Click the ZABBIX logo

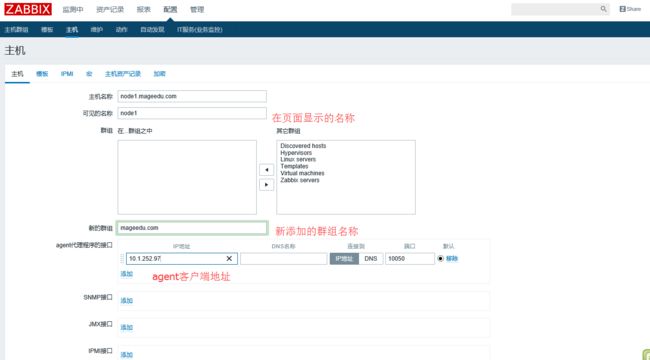(x=28, y=9)
